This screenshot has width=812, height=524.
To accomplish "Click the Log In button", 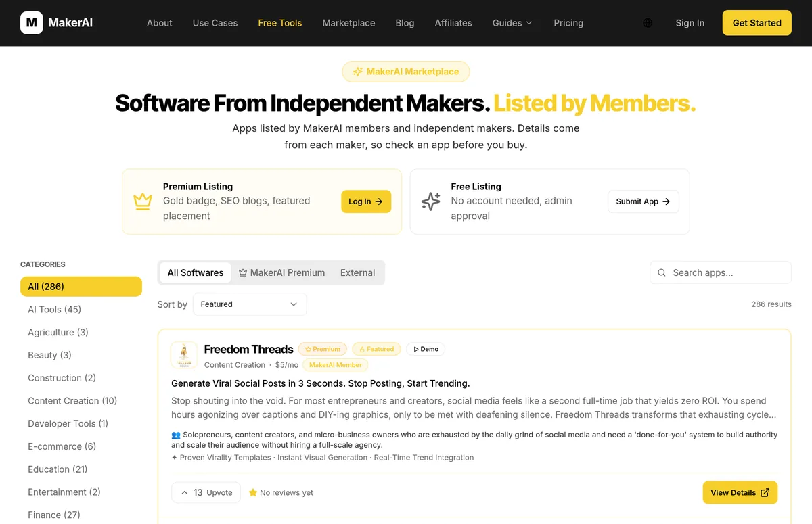I will tap(366, 201).
